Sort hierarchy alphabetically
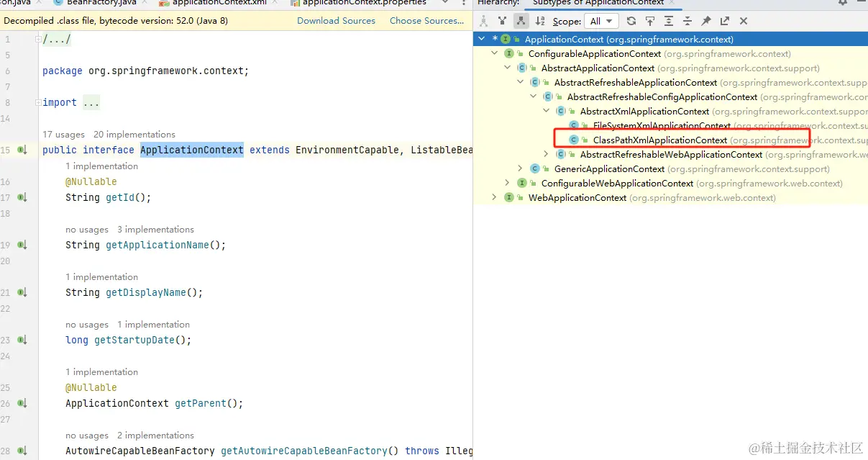Viewport: 868px width, 460px height. pos(539,21)
